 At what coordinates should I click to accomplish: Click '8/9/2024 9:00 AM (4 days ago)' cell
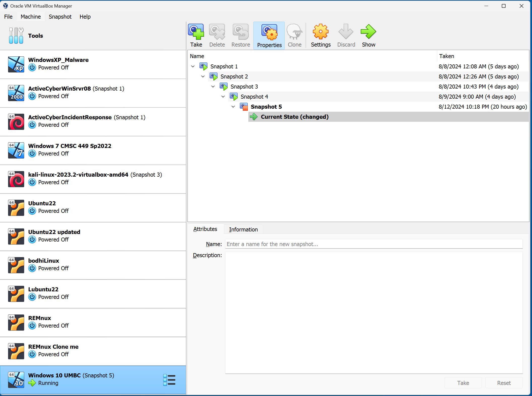[x=477, y=97]
